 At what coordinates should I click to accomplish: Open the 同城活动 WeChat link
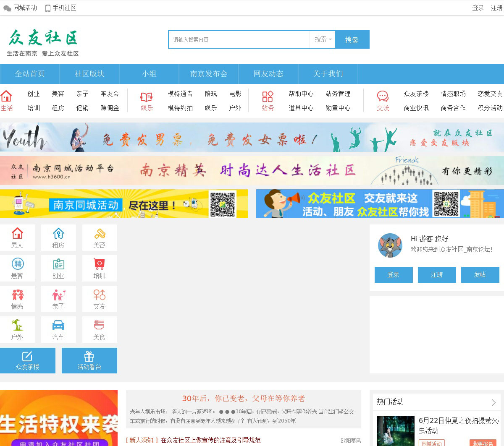tap(20, 8)
